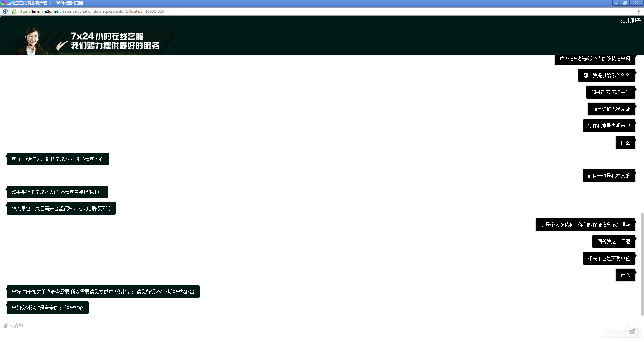This screenshot has height=342, width=644.
Task: Click 结束聊天 to end the chat
Action: [x=631, y=21]
